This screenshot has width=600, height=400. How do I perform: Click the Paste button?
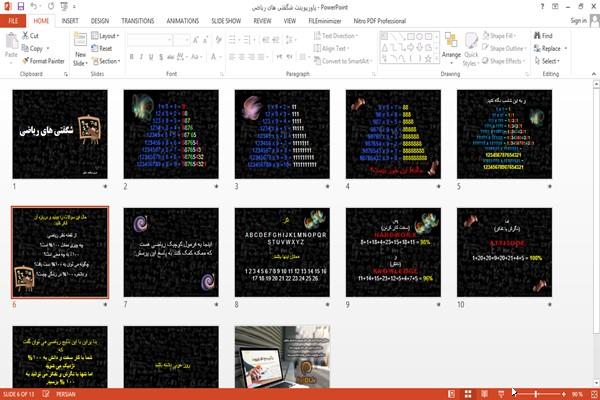pyautogui.click(x=11, y=46)
